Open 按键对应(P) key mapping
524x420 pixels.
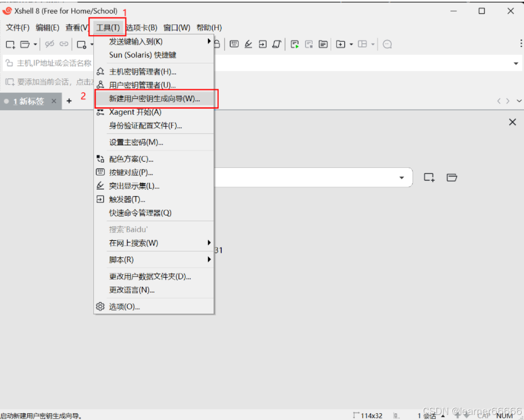point(154,172)
